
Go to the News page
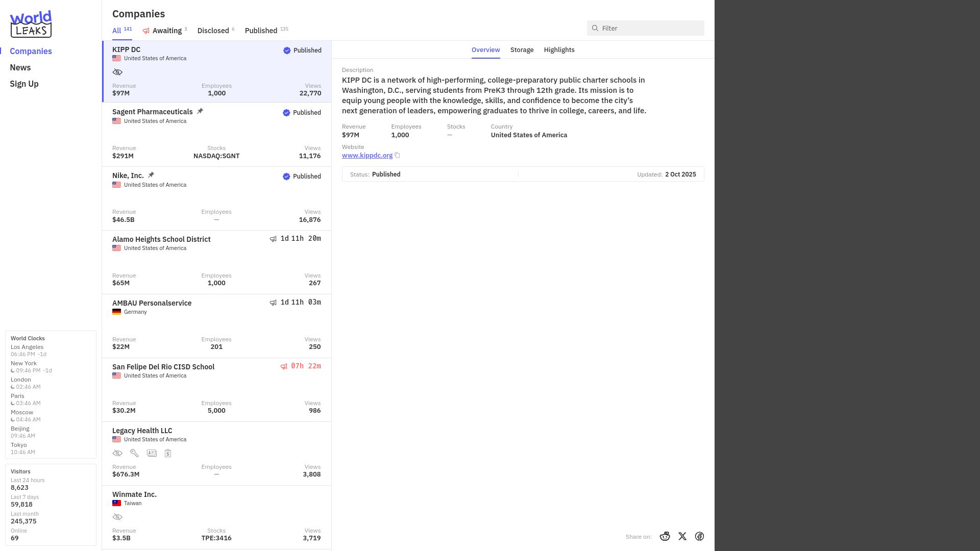pos(20,67)
